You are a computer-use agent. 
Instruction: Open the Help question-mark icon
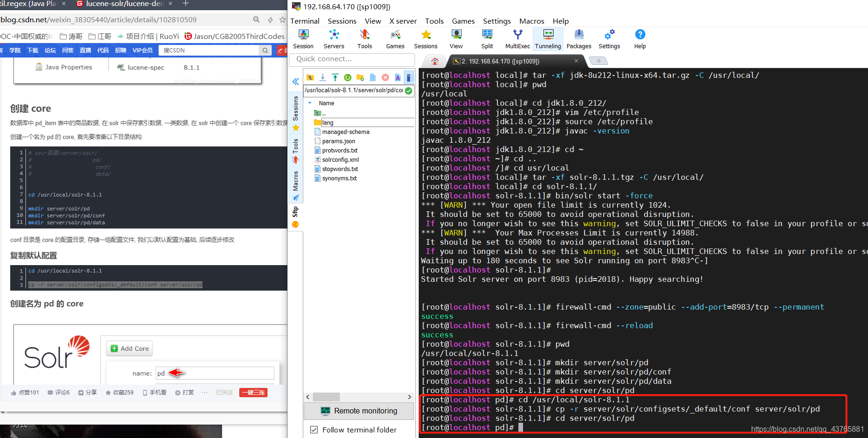pyautogui.click(x=640, y=39)
